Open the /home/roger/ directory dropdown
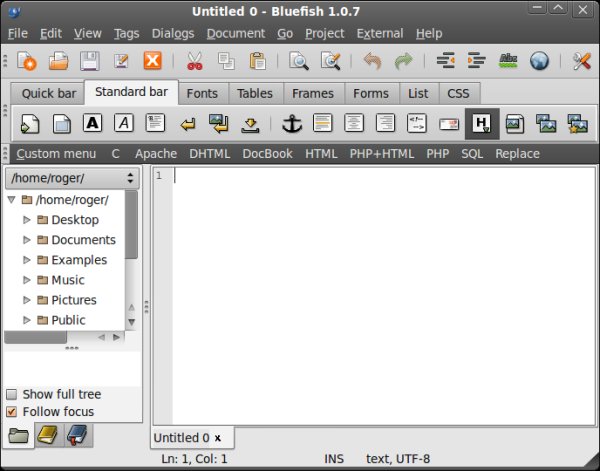600x471 pixels. click(x=72, y=178)
